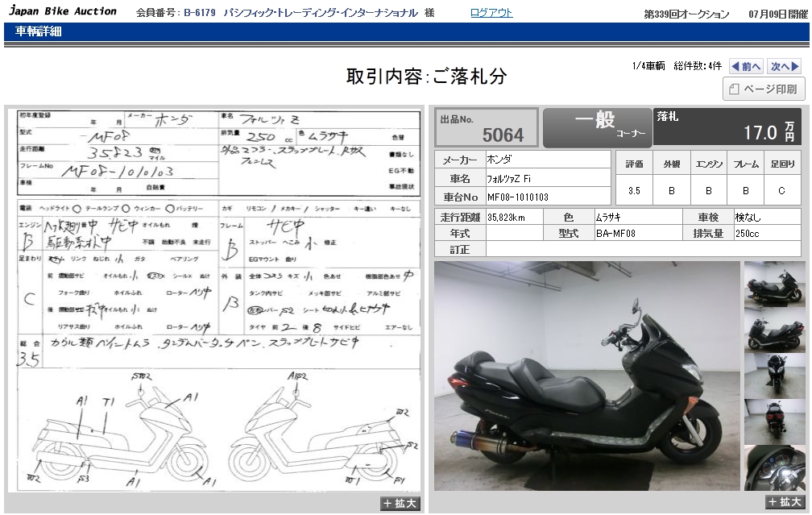Click the 第339回オークション text
The height and width of the screenshot is (515, 812).
point(686,15)
